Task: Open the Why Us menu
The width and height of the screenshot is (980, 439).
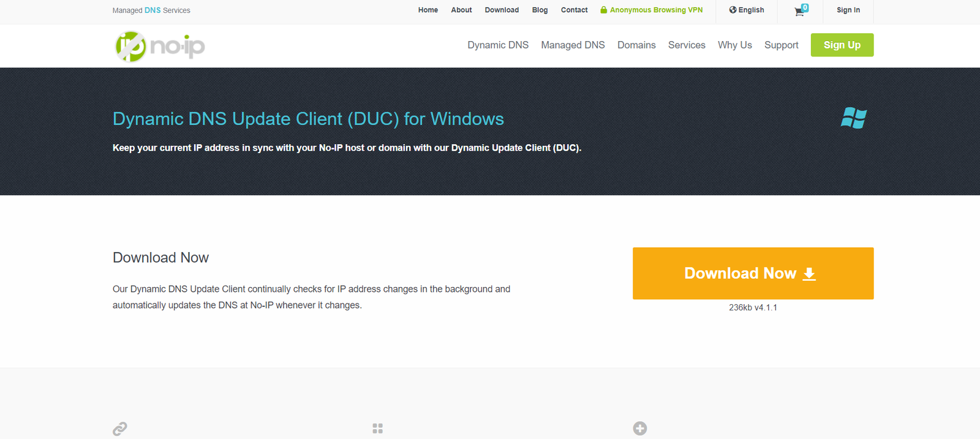Action: [x=734, y=45]
